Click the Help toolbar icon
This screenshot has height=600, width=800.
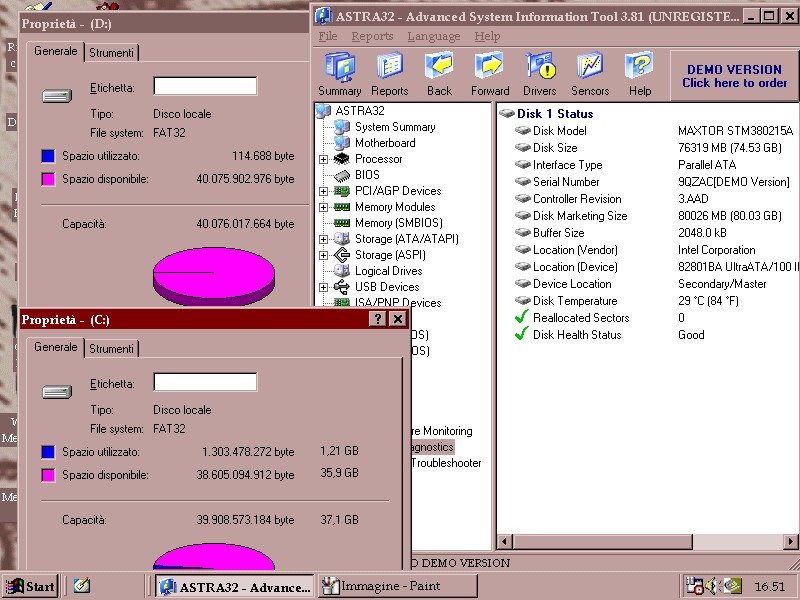[x=640, y=74]
